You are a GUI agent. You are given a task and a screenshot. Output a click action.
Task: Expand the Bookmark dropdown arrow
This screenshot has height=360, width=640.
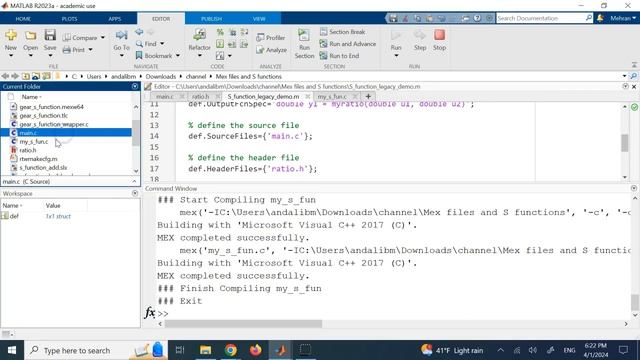[x=178, y=56]
